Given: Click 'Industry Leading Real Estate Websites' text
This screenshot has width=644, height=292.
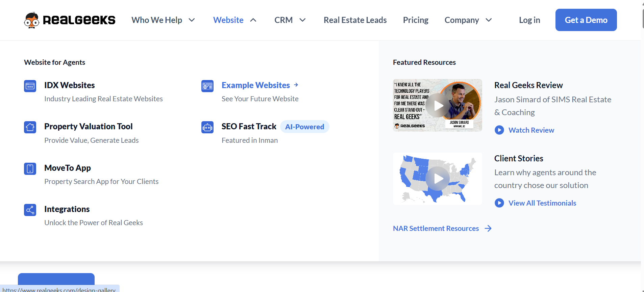Looking at the screenshot, I should 103,99.
